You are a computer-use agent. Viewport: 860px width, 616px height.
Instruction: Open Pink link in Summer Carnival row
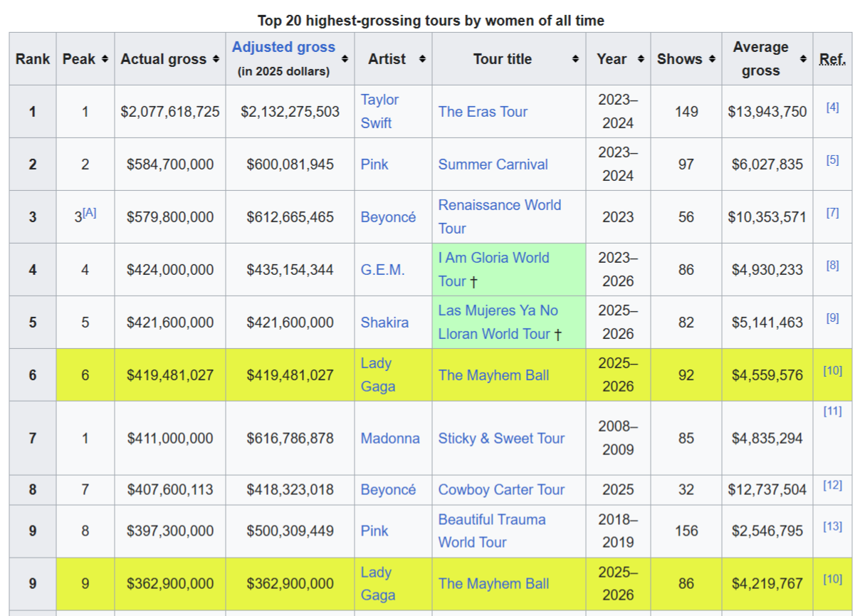pyautogui.click(x=374, y=165)
